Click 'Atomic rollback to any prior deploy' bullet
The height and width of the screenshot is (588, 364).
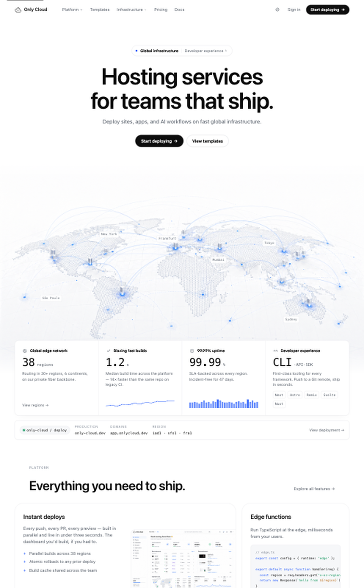click(62, 562)
